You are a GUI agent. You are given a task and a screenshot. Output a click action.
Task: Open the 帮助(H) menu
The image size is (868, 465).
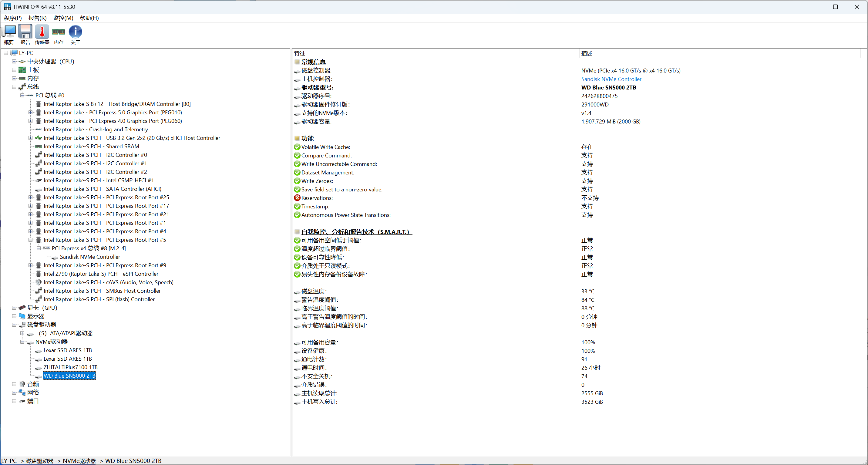pyautogui.click(x=89, y=18)
